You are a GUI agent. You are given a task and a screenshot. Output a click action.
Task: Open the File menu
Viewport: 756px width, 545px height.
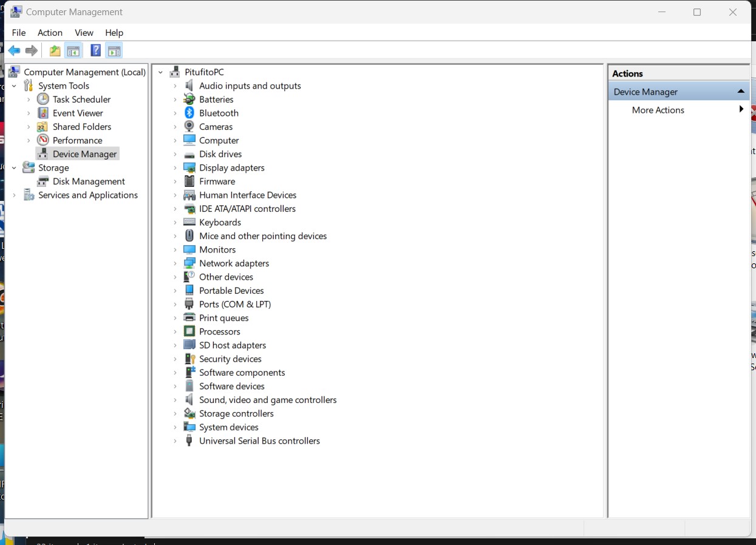tap(19, 33)
